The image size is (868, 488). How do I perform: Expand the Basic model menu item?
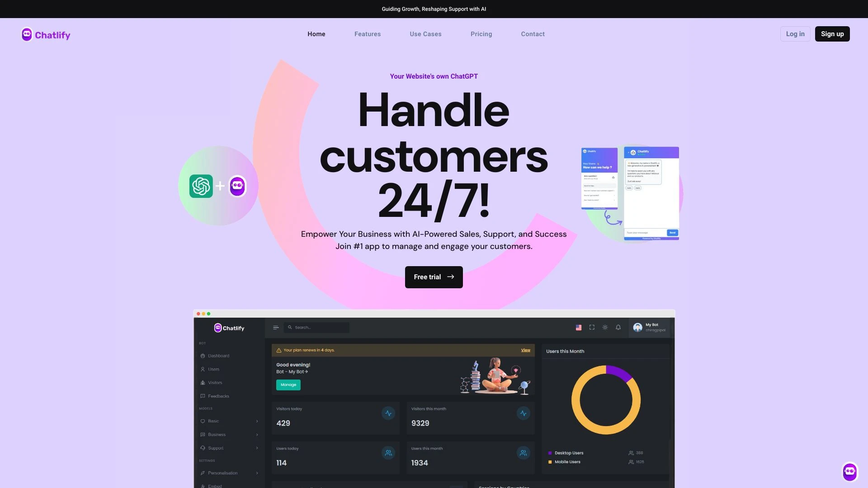point(256,421)
